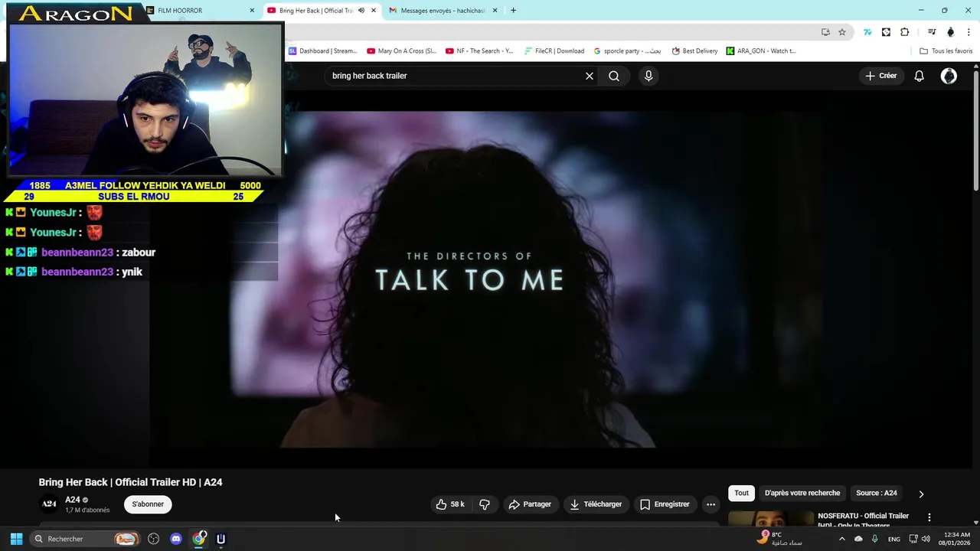Image resolution: width=980 pixels, height=551 pixels.
Task: Open the weather widget showing 8°C
Action: pos(779,539)
